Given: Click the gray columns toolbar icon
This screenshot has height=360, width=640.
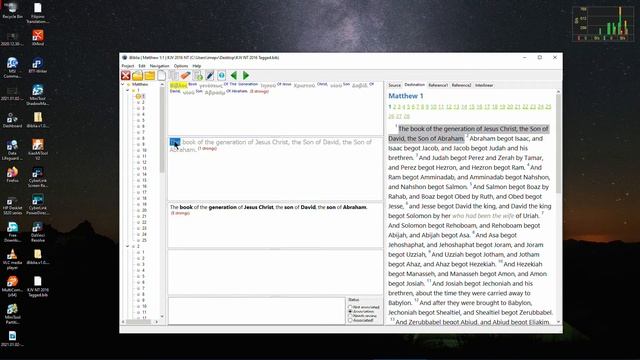Looking at the screenshot, I should click(173, 76).
